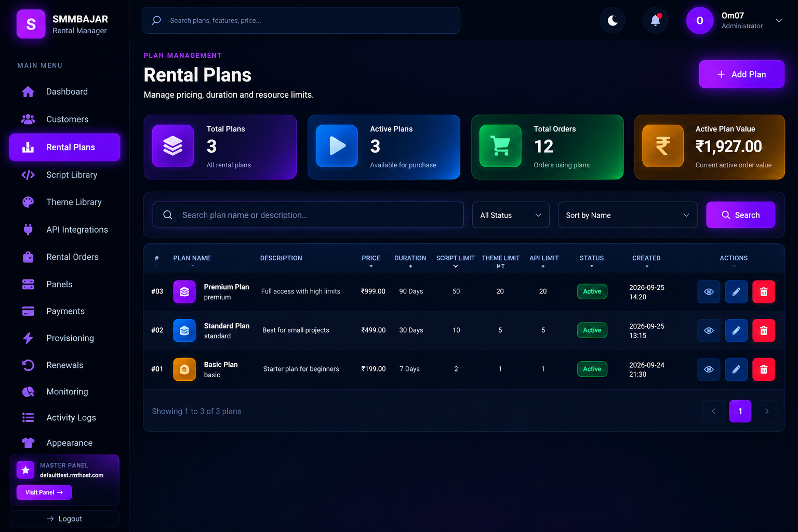Image resolution: width=798 pixels, height=532 pixels.
Task: View the Premium Plan details (eye icon)
Action: pos(709,291)
